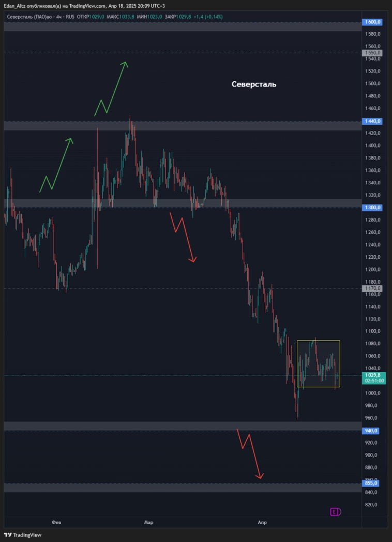Click the МИН 1023,0 low value
The width and height of the screenshot is (392, 542).
pyautogui.click(x=149, y=17)
